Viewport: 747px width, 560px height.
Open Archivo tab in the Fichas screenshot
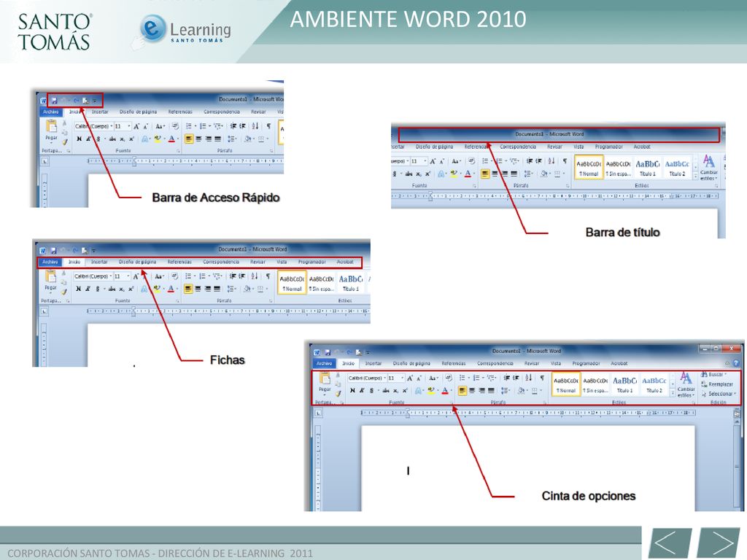pos(50,262)
